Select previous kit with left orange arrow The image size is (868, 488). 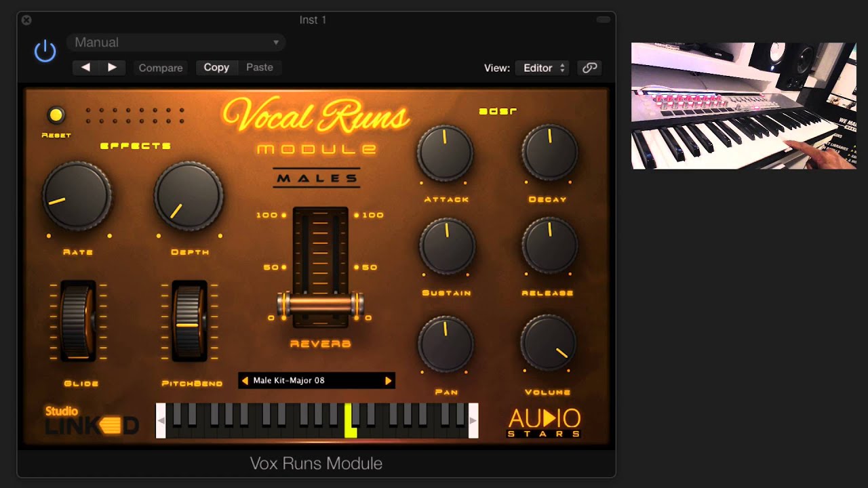coord(245,381)
